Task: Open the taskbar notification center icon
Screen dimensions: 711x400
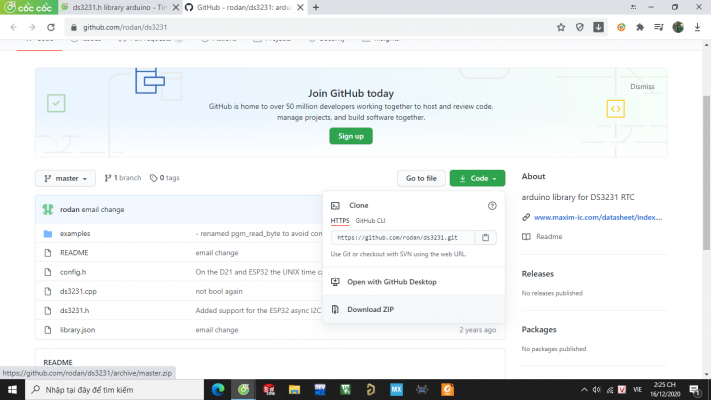Action: tap(695, 390)
